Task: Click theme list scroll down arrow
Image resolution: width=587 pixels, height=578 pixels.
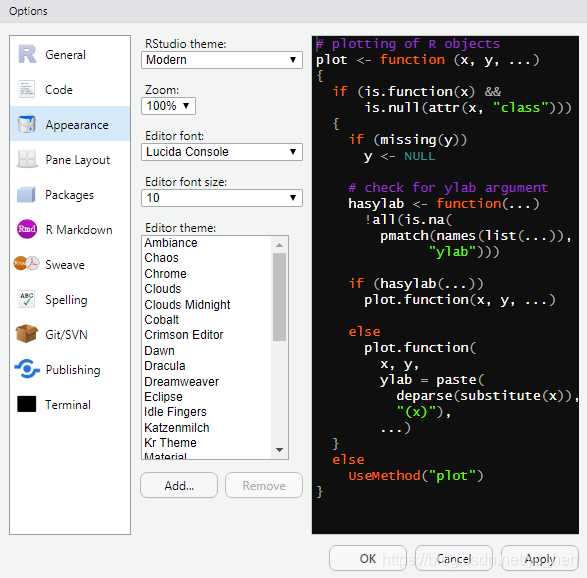Action: [x=279, y=450]
